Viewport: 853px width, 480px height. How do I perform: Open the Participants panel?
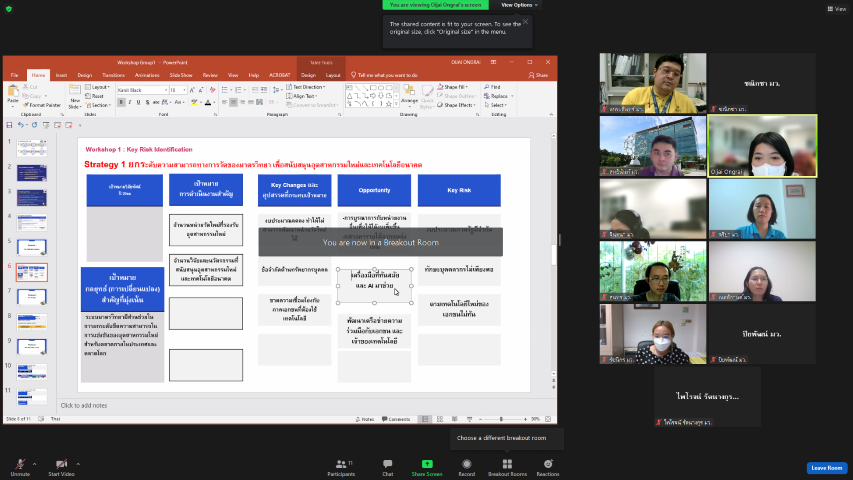(341, 464)
